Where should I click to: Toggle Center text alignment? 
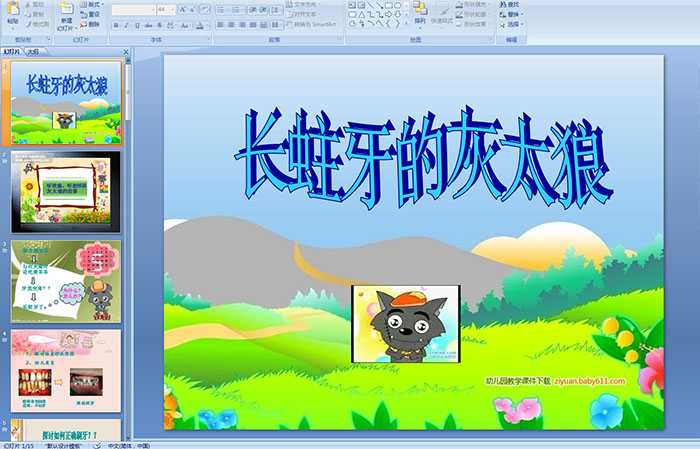tap(231, 25)
